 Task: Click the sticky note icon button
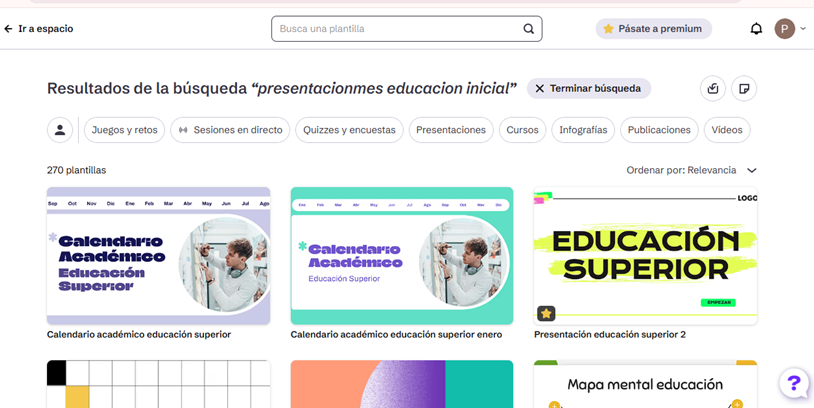click(744, 88)
